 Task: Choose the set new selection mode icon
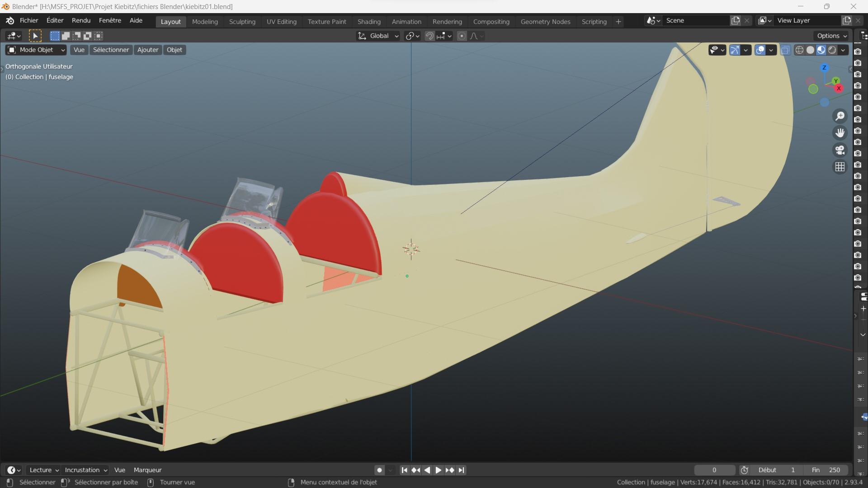55,36
